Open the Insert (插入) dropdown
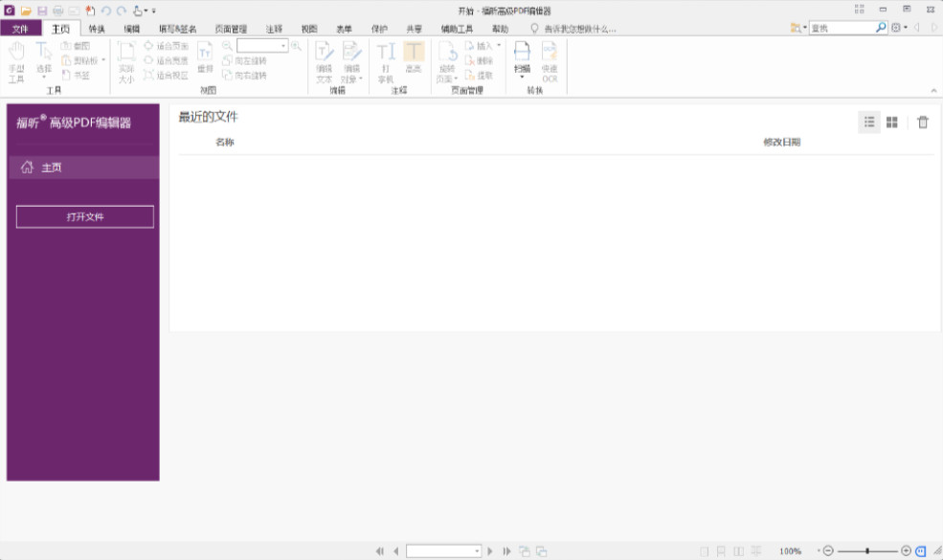The height and width of the screenshot is (560, 943). click(x=499, y=46)
